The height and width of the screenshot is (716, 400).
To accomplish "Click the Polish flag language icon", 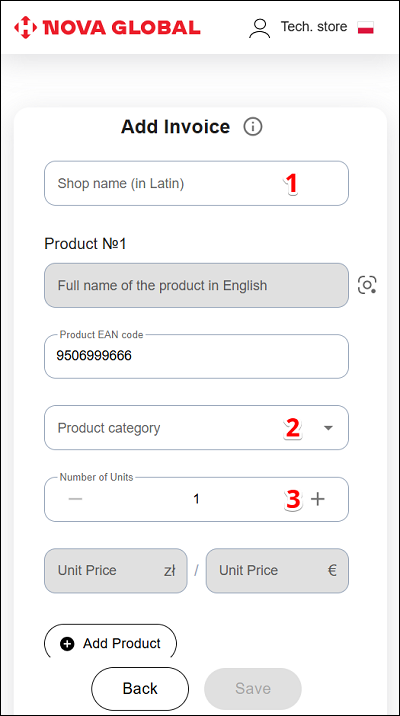I will tap(366, 27).
